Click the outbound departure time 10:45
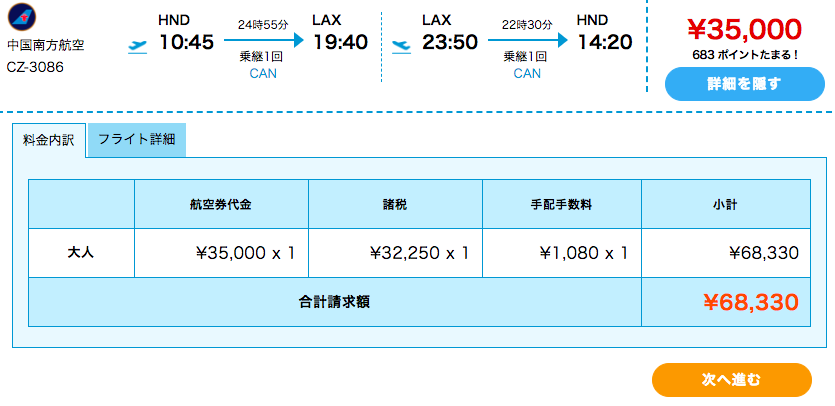This screenshot has width=835, height=406. coord(186,42)
